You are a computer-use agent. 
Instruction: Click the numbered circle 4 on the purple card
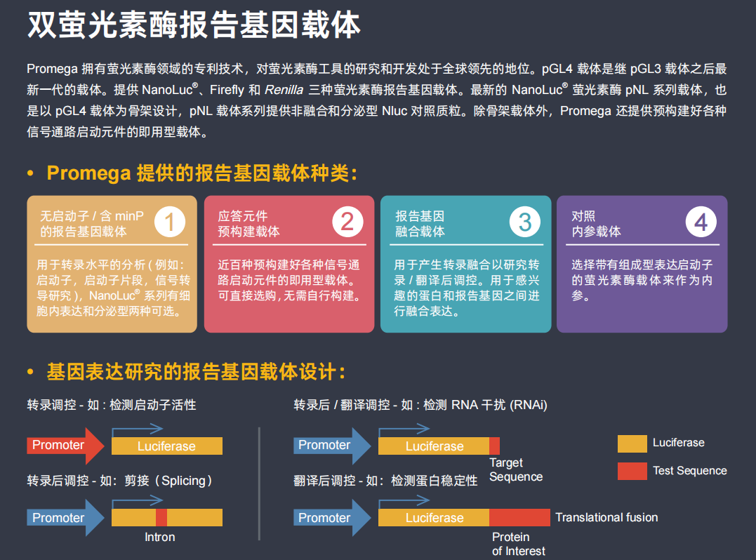[x=701, y=222]
